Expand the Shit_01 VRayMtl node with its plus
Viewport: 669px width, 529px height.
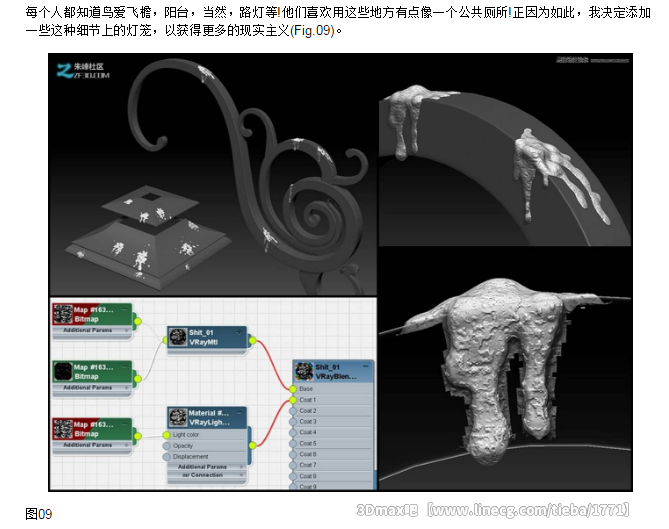(239, 332)
